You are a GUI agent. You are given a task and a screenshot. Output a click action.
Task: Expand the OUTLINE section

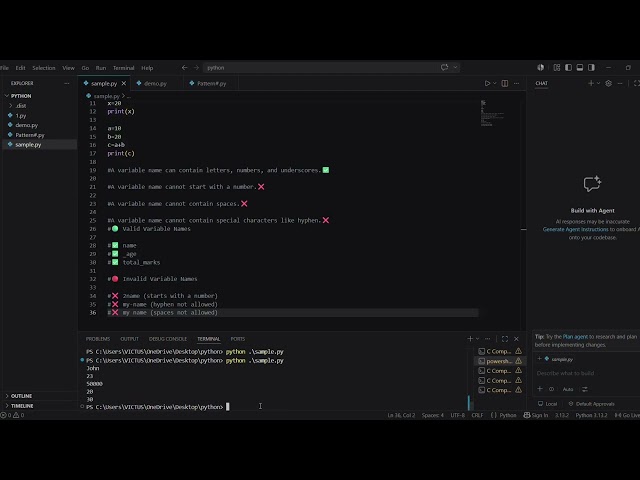click(21, 396)
